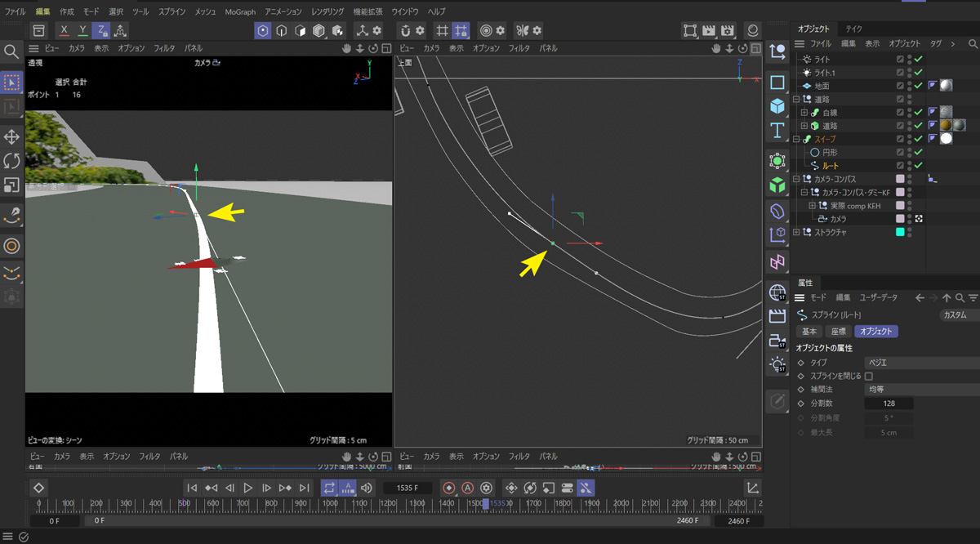Click the 座標 attribute button
Screen dimensions: 980x544
838,332
